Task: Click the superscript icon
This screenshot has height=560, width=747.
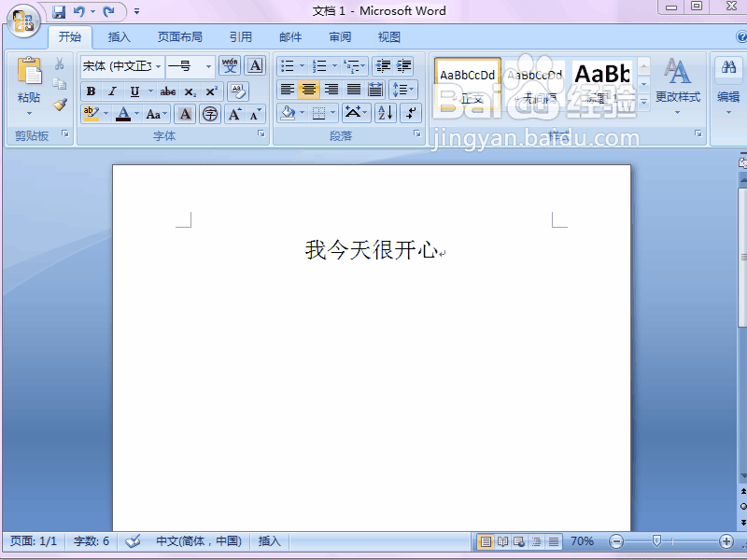Action: (x=211, y=91)
